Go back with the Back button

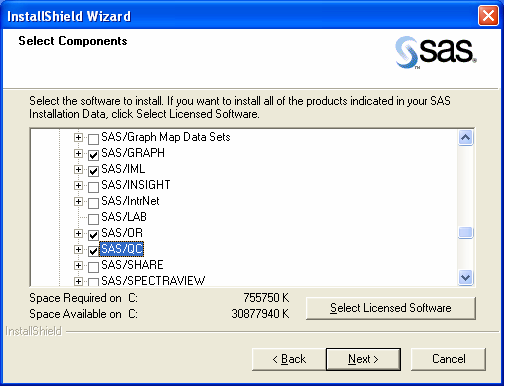(289, 359)
